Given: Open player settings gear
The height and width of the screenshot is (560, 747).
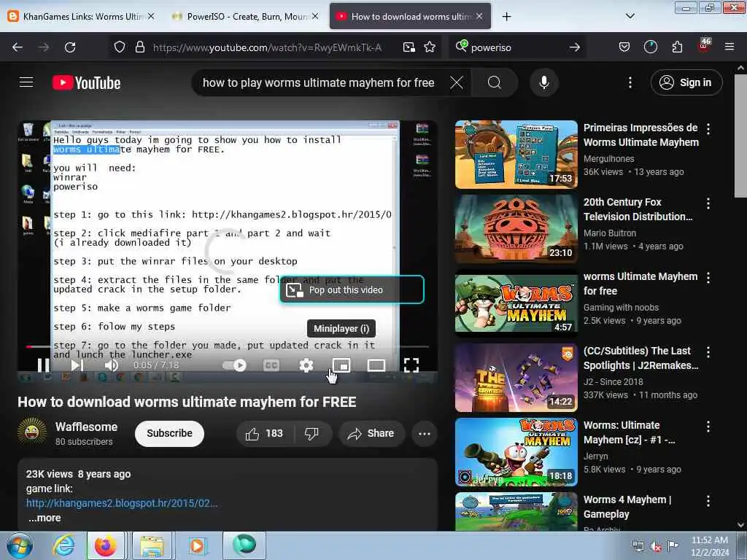Looking at the screenshot, I should [306, 365].
